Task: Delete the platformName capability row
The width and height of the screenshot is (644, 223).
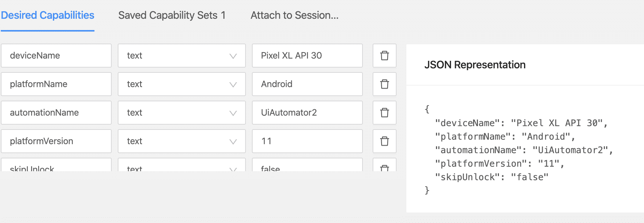Action: click(385, 84)
